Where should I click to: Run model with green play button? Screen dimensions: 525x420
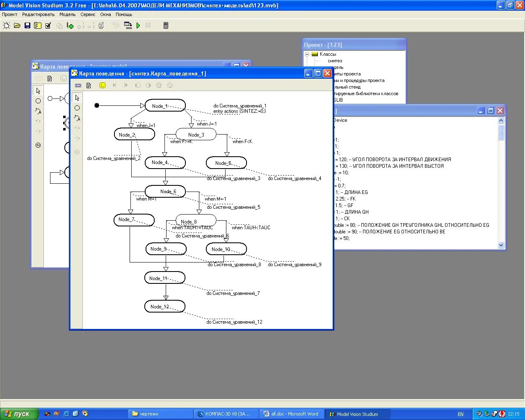138,25
